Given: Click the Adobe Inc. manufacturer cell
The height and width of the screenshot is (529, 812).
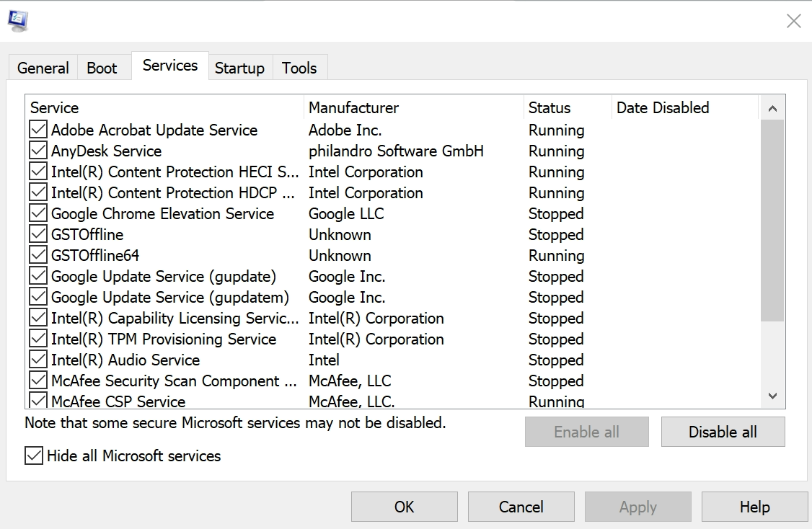Looking at the screenshot, I should pos(345,130).
